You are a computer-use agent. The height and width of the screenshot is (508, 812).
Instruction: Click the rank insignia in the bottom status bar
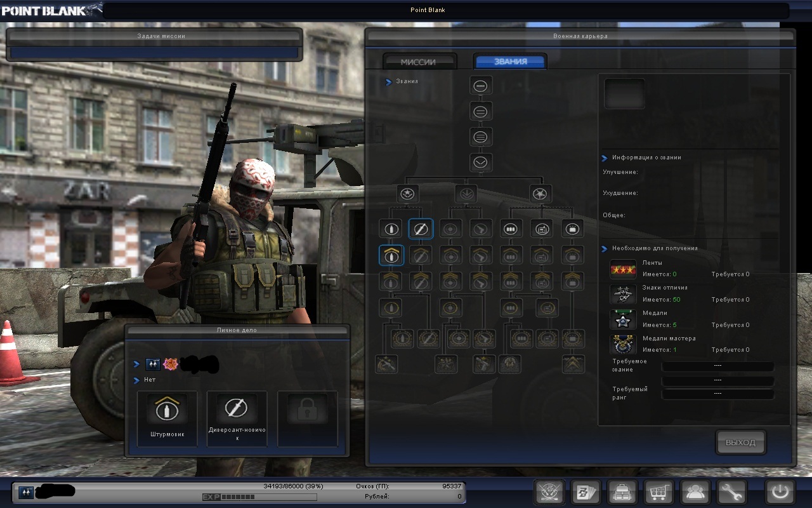[26, 492]
